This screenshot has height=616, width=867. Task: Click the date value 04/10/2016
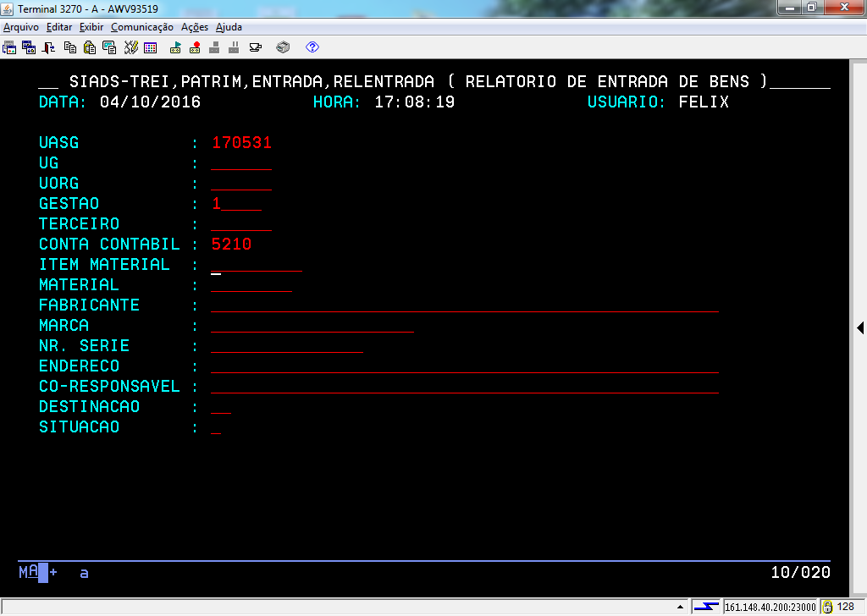pos(151,102)
